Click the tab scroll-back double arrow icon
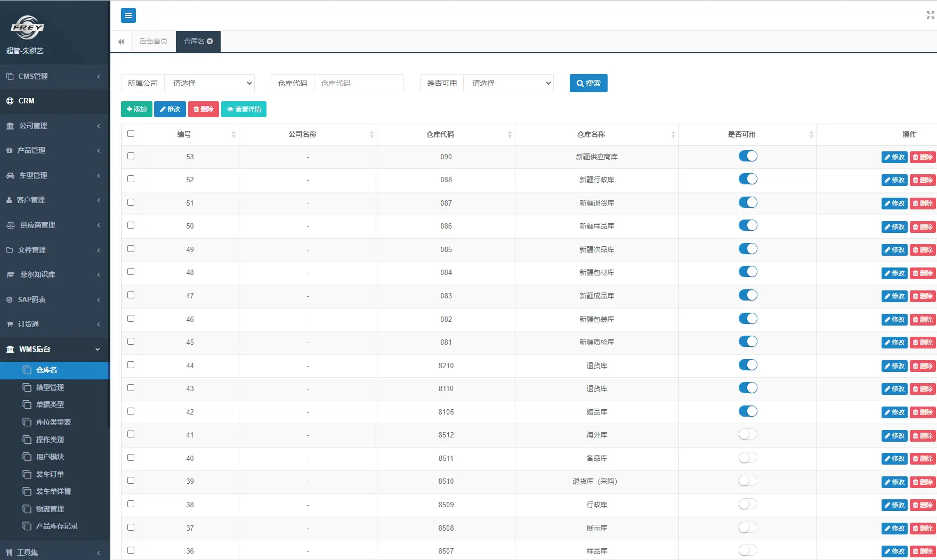The width and height of the screenshot is (937, 560). point(121,42)
